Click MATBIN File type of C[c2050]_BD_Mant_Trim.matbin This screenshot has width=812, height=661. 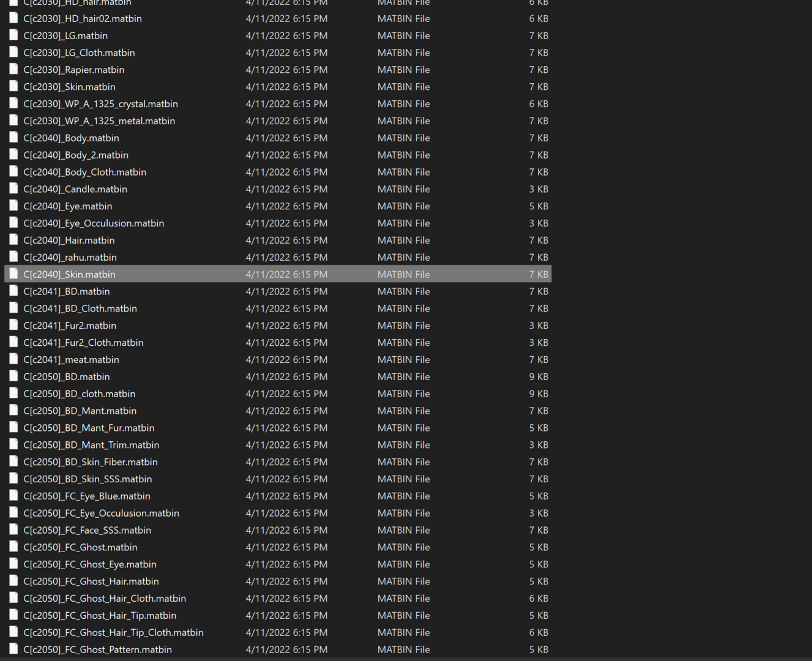pyautogui.click(x=404, y=445)
